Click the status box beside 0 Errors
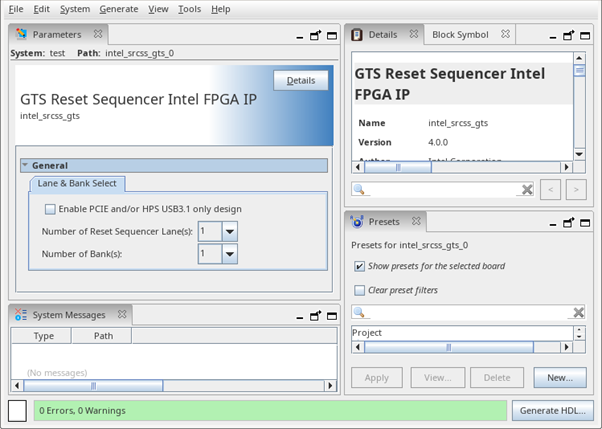The width and height of the screenshot is (602, 429). [x=17, y=411]
